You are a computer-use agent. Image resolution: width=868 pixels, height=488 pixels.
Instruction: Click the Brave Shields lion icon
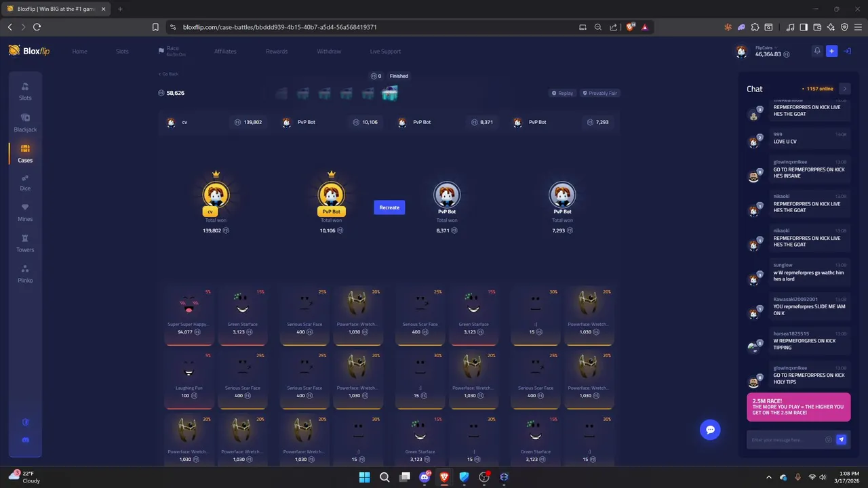[631, 27]
